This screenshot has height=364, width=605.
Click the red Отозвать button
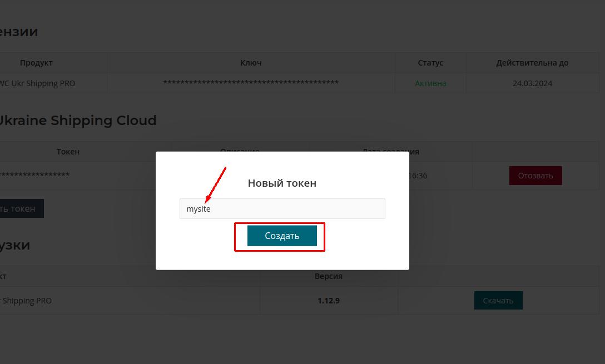[535, 176]
